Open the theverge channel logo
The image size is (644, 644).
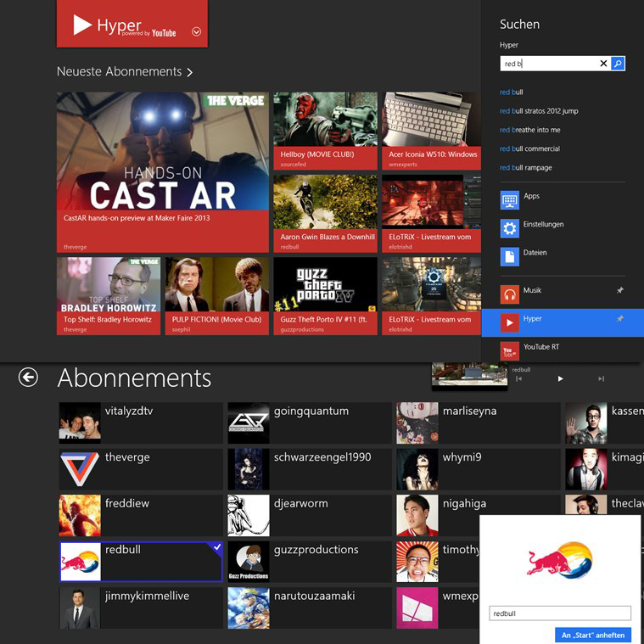[x=80, y=469]
